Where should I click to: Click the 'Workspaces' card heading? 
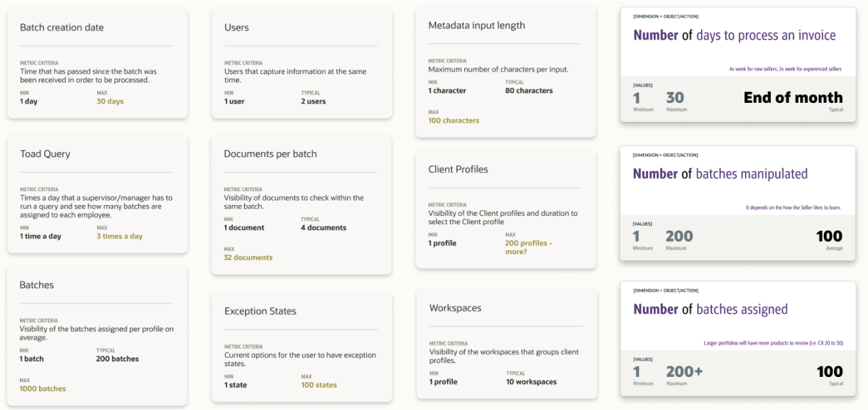point(455,308)
